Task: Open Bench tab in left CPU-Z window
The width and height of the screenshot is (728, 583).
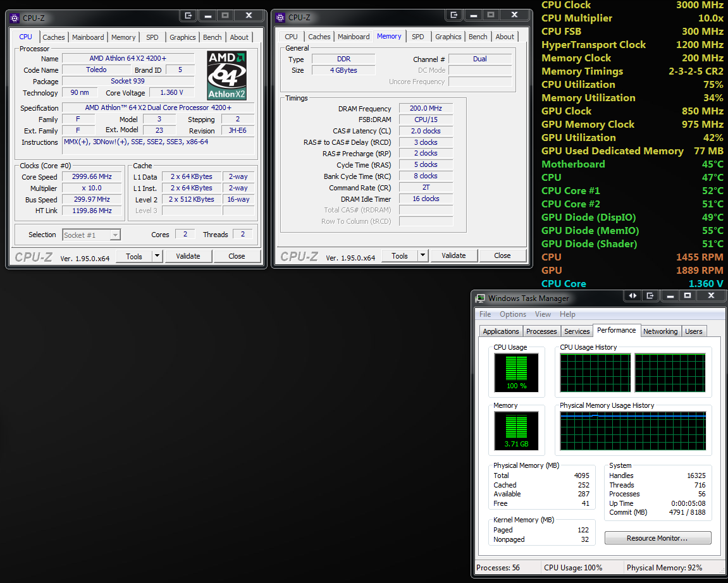Action: tap(213, 37)
